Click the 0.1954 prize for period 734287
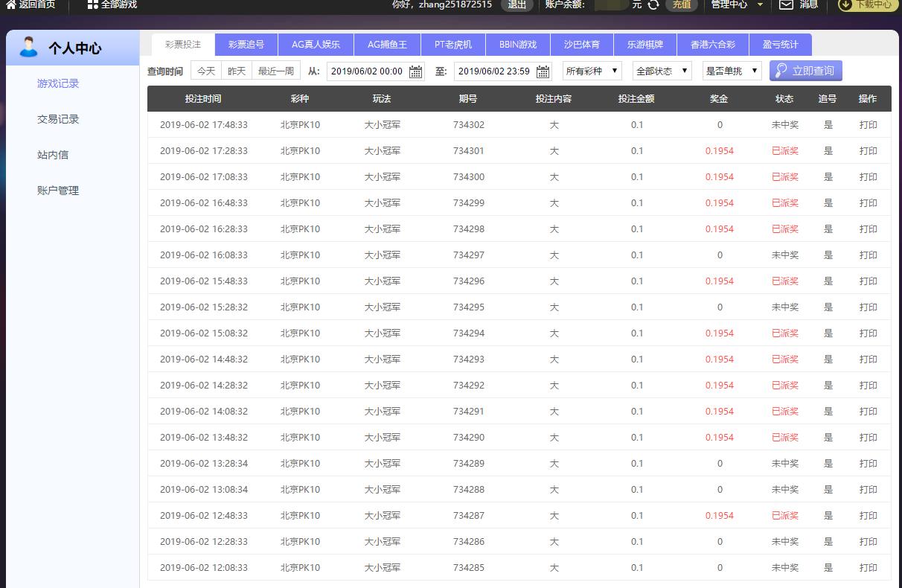The image size is (902, 588). pos(720,516)
